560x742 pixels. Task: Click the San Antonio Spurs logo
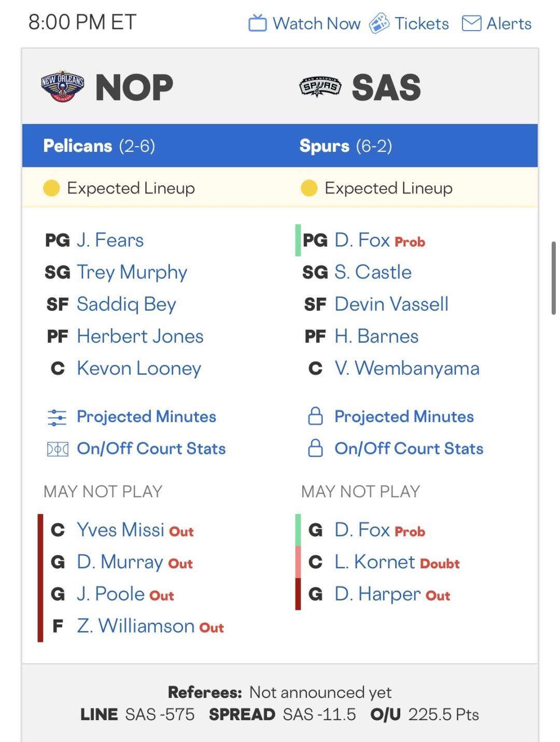point(320,86)
